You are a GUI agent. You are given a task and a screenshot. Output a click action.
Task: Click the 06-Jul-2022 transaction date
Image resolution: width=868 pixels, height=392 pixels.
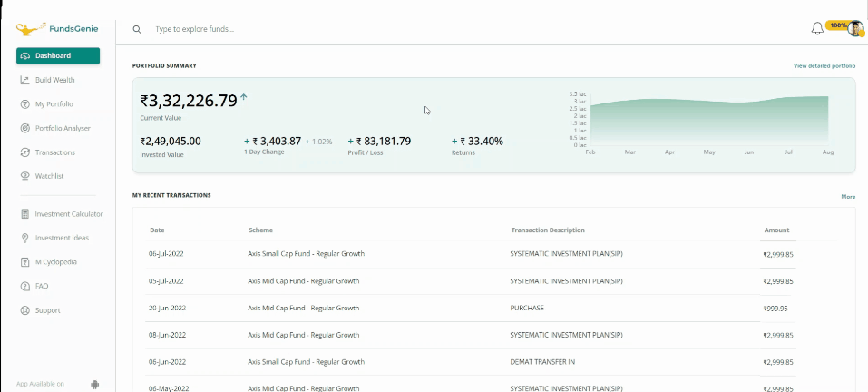coord(166,254)
